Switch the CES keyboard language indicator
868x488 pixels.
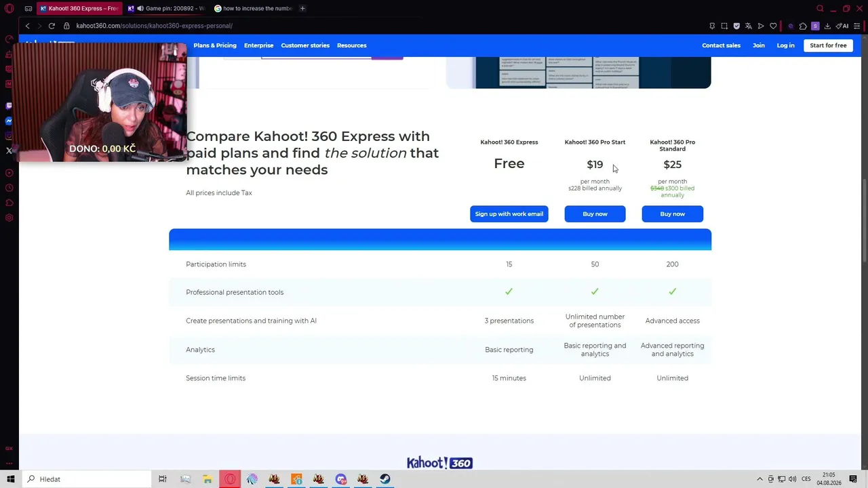[806, 479]
